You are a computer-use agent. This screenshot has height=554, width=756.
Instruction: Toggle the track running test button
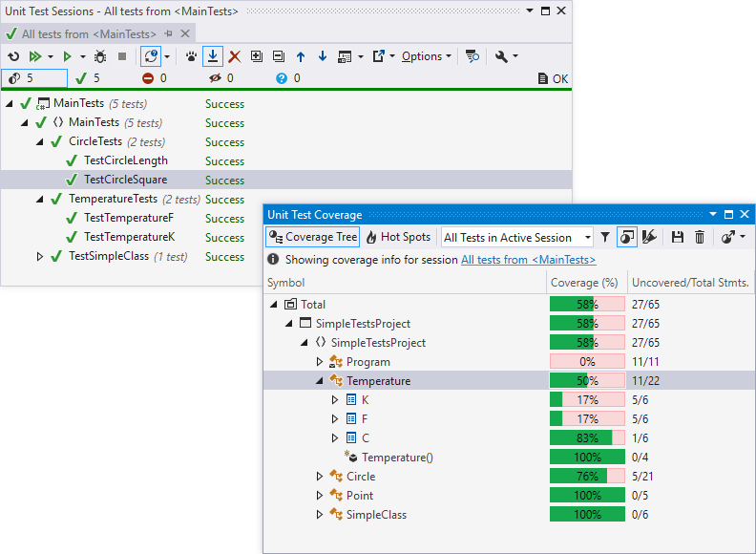point(213,56)
